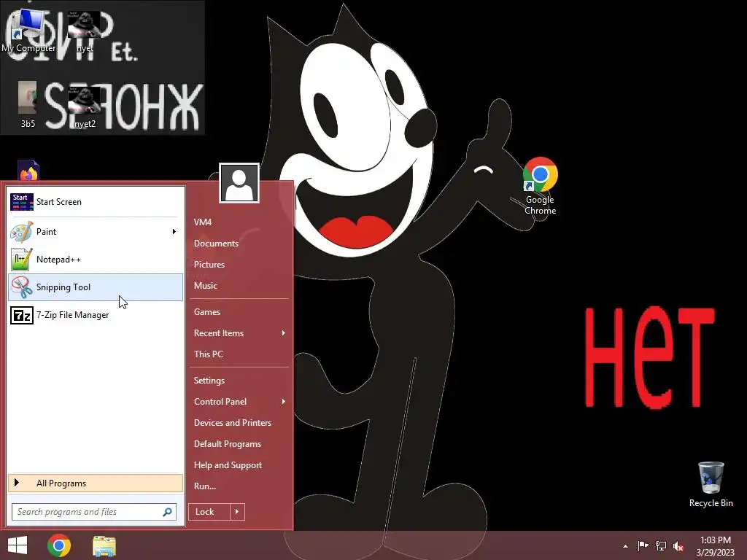The image size is (747, 560).
Task: Open Notepad++ from the pinned list
Action: (96, 260)
